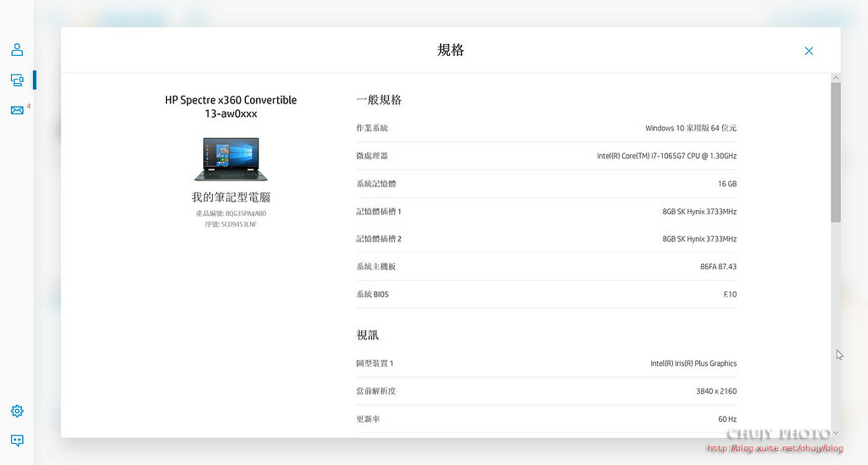Click the 微處理器 row label

tap(372, 156)
